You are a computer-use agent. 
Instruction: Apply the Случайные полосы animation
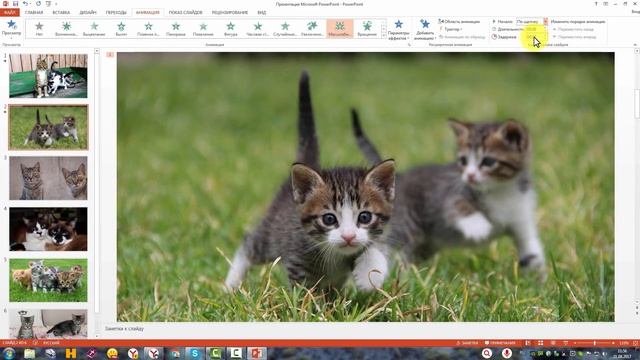tap(285, 29)
